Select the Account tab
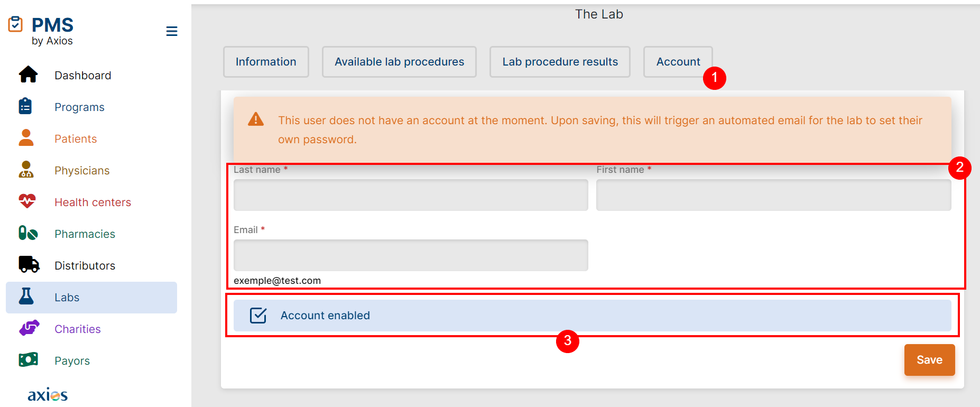Viewport: 980px width, 407px height. [x=678, y=62]
